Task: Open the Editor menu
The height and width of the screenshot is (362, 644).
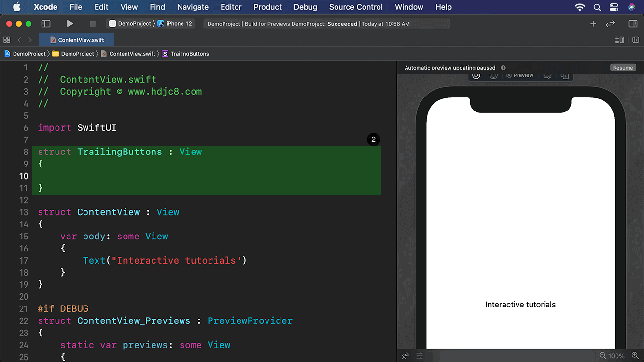Action: [x=231, y=7]
